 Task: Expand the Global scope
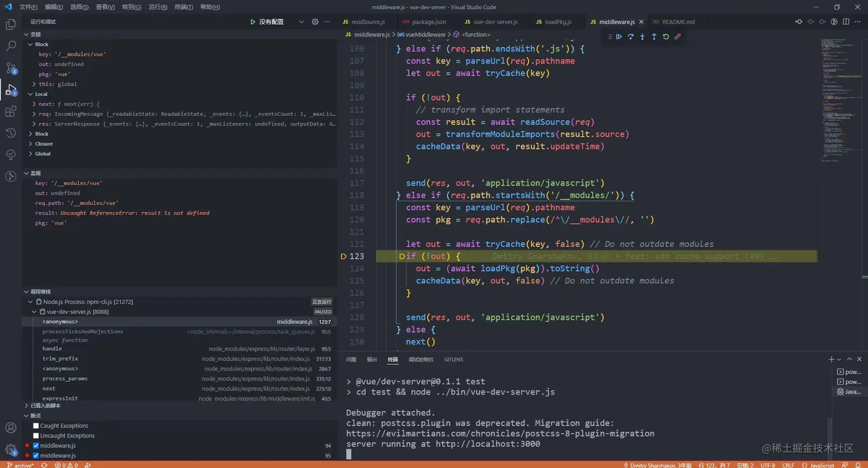[x=30, y=154]
